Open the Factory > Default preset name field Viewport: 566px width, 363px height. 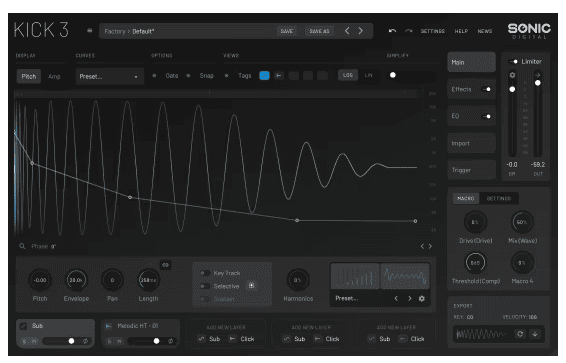pos(129,31)
